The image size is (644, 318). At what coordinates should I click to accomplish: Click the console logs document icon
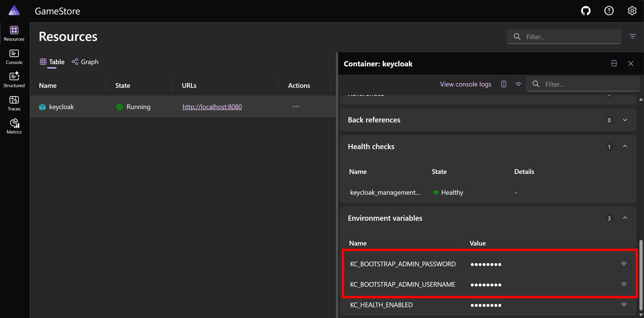[503, 84]
